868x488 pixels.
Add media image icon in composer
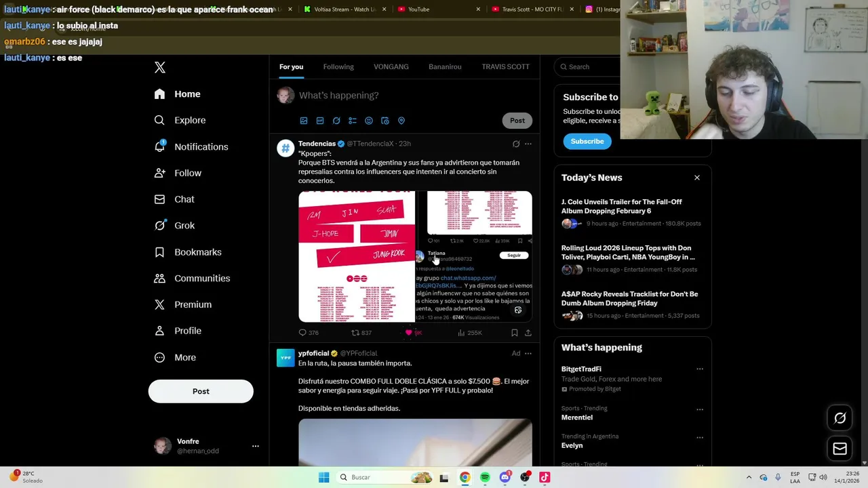click(x=304, y=121)
